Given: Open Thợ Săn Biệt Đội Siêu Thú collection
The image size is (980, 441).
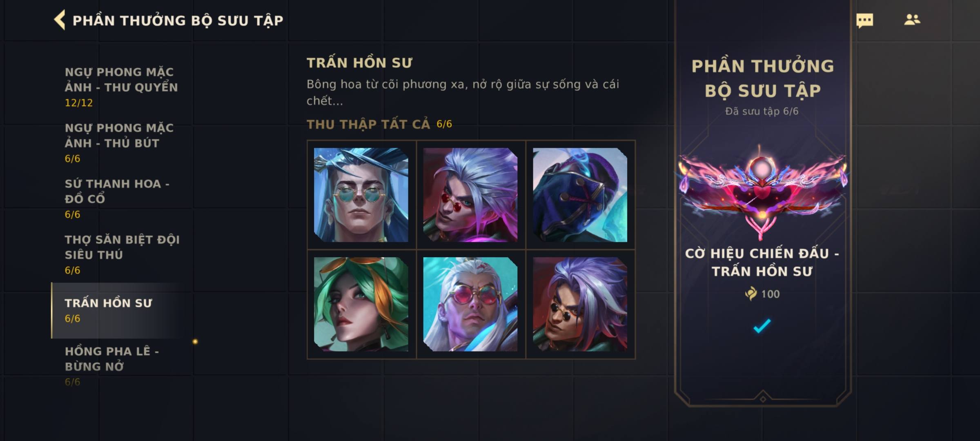Looking at the screenshot, I should (122, 254).
